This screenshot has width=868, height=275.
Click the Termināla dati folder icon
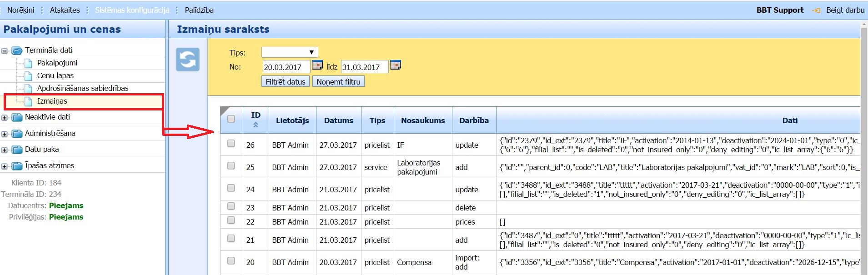(17, 50)
